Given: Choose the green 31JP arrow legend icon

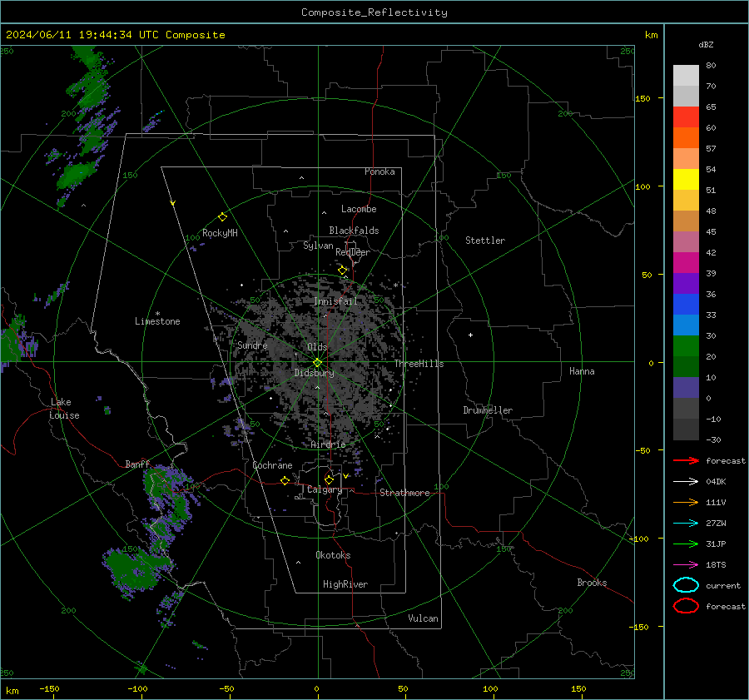Looking at the screenshot, I should (x=686, y=544).
